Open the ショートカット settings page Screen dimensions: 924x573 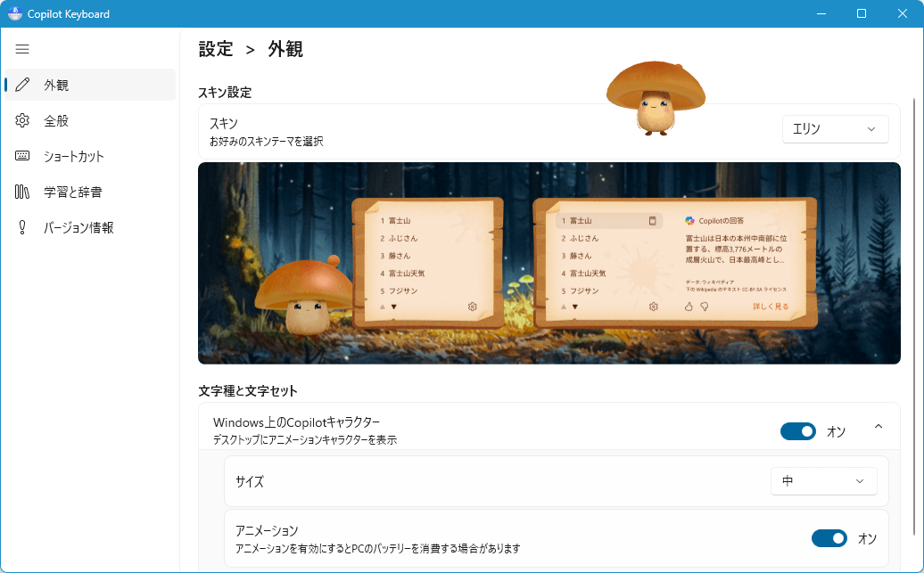tap(74, 156)
